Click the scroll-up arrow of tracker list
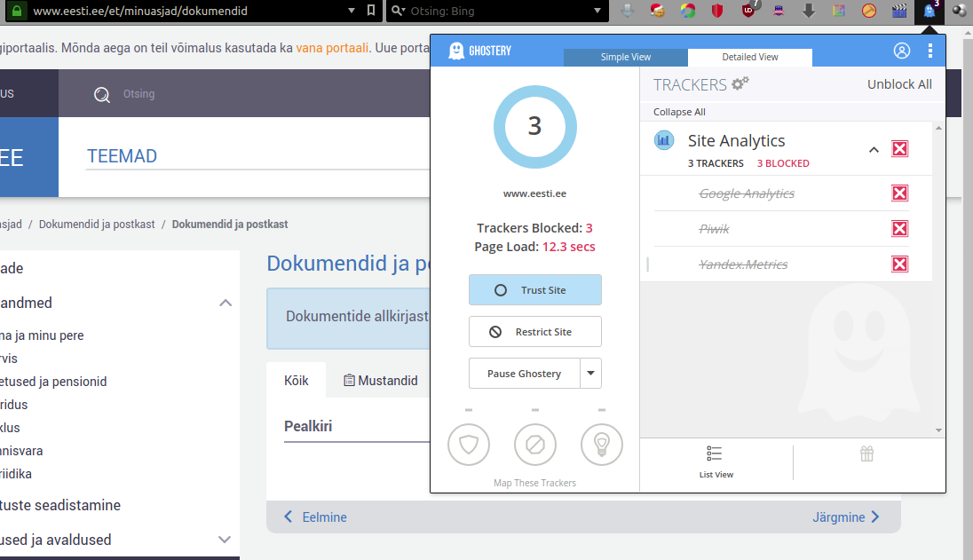973x560 pixels. [938, 128]
